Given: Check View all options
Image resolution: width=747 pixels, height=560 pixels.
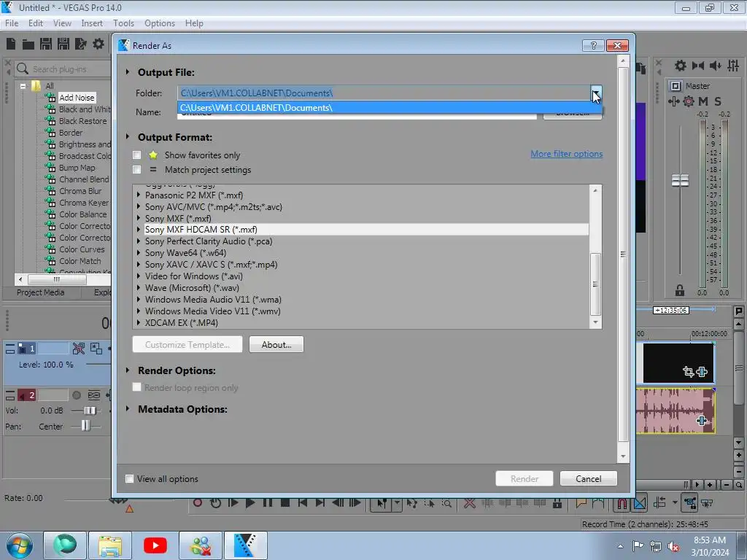Looking at the screenshot, I should [129, 478].
